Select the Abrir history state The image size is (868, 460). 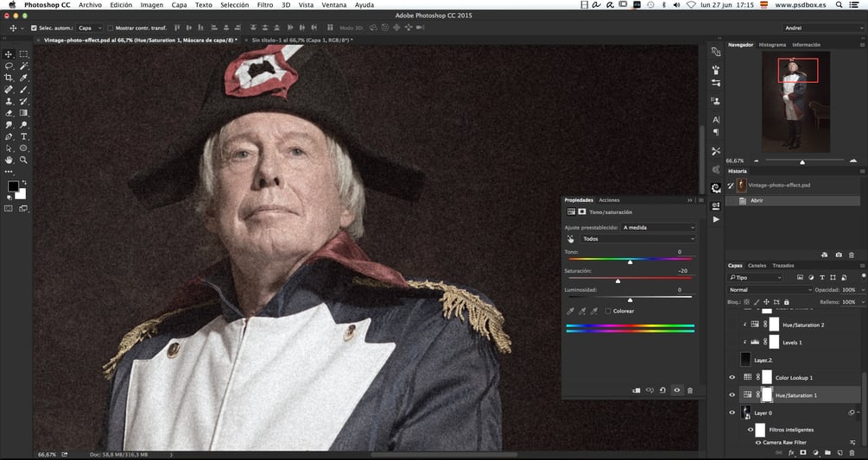793,201
